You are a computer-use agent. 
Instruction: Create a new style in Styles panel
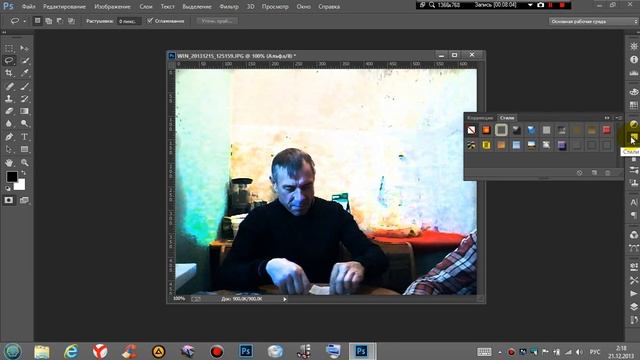click(x=594, y=173)
